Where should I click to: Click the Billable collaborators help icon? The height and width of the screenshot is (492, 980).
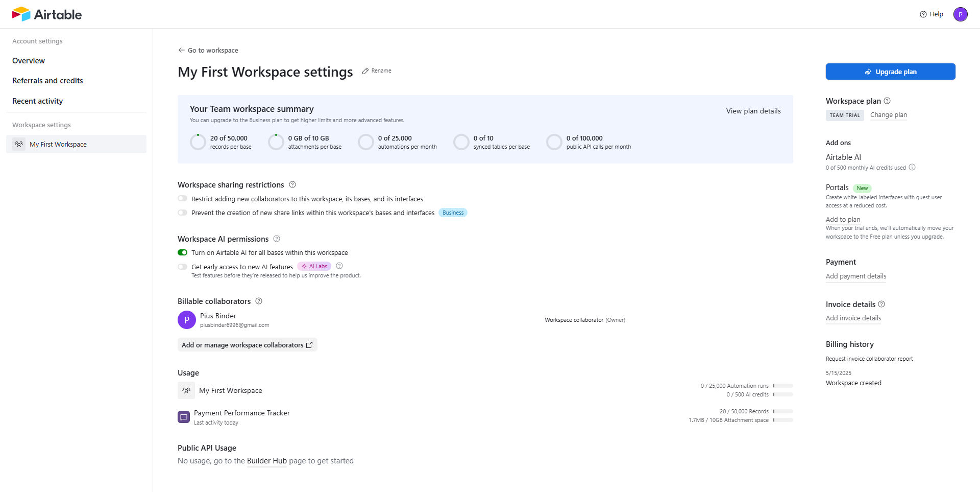click(x=259, y=301)
